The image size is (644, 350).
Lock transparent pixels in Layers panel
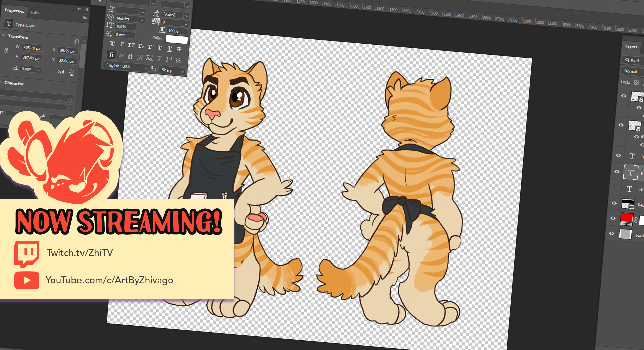(636, 83)
